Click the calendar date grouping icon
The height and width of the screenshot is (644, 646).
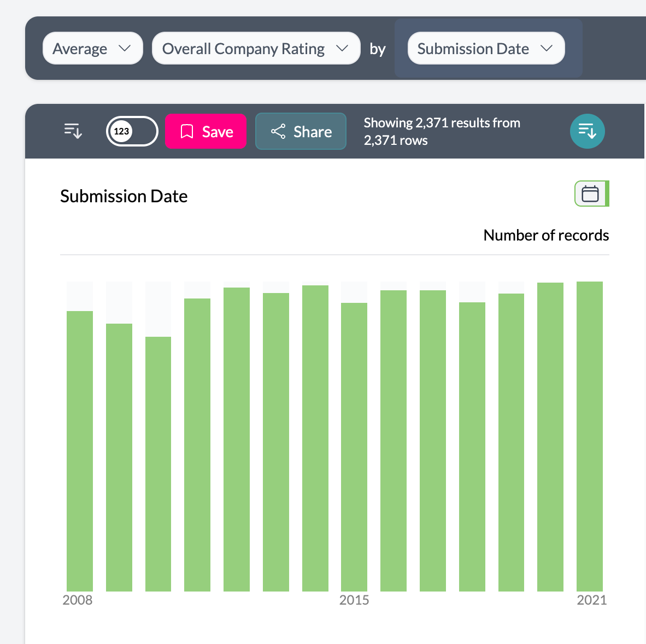(x=591, y=194)
